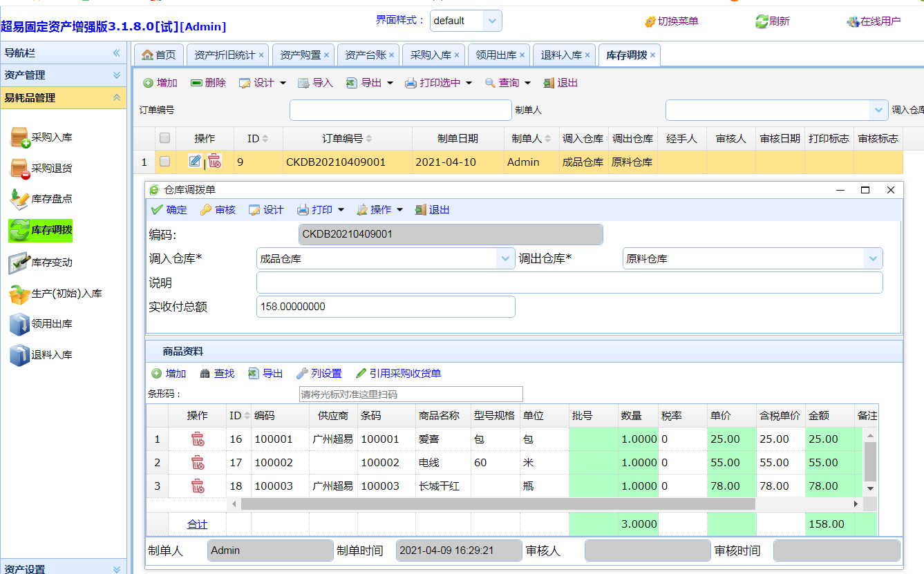924x574 pixels.
Task: Click the 刷新 refresh icon at the top
Action: pyautogui.click(x=762, y=21)
